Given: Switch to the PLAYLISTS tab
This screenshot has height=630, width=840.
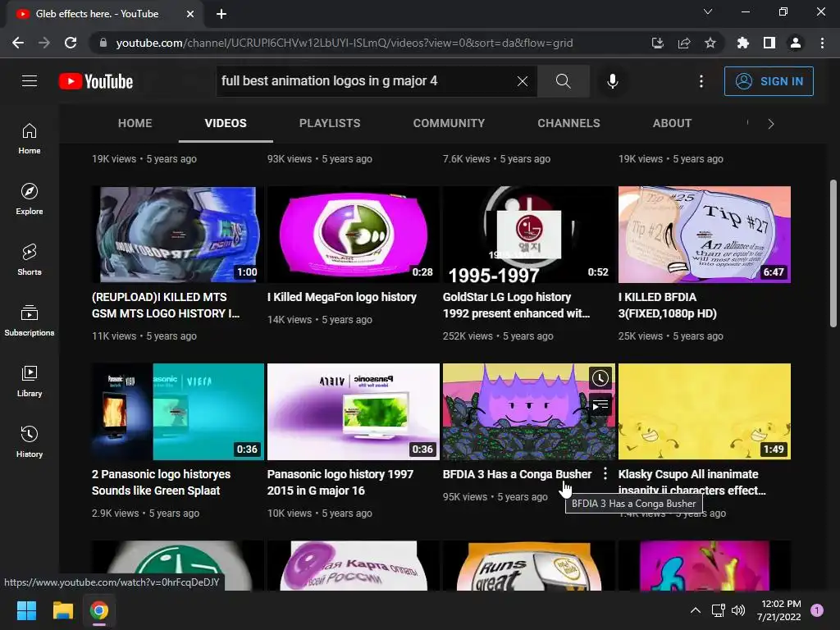Looking at the screenshot, I should pos(330,123).
